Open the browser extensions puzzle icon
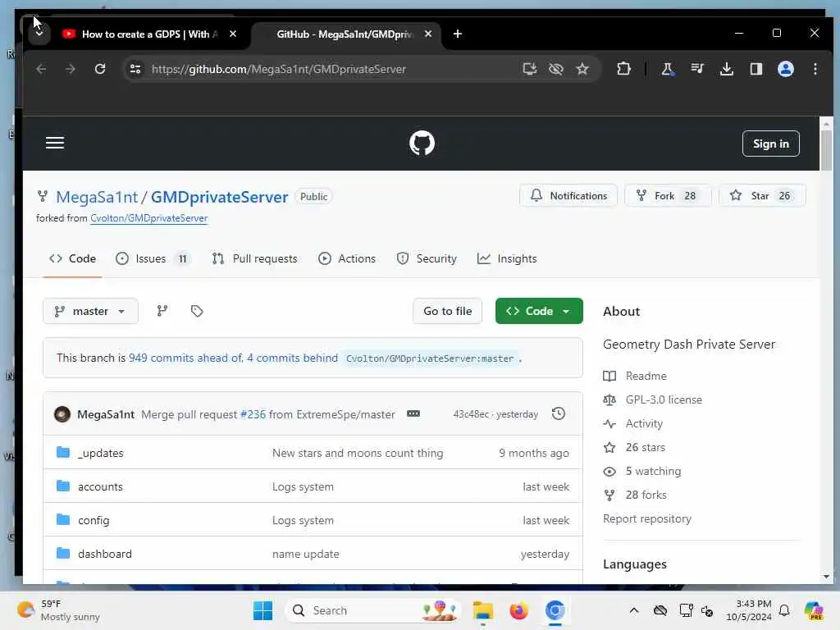 pos(623,69)
